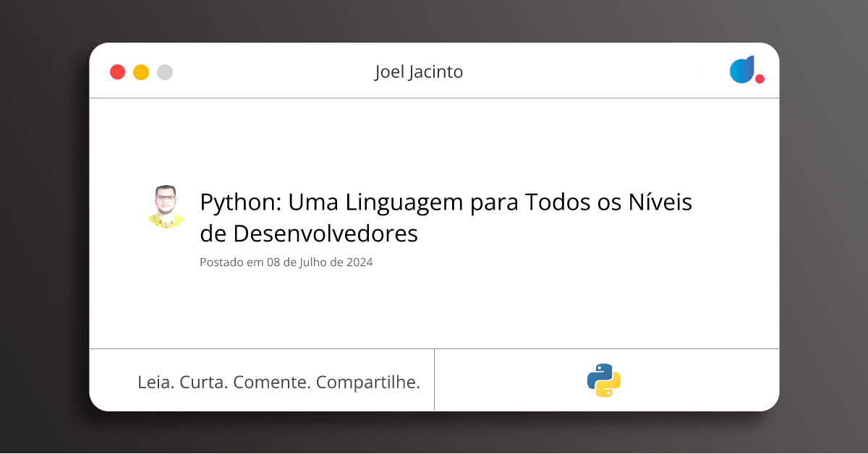868x454 pixels.
Task: Click the 'Postado em 08 de Julho de 2024' date
Action: point(286,262)
